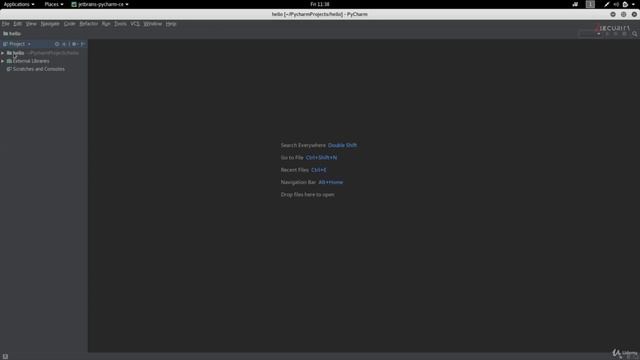Open the Edit menu

[x=18, y=24]
